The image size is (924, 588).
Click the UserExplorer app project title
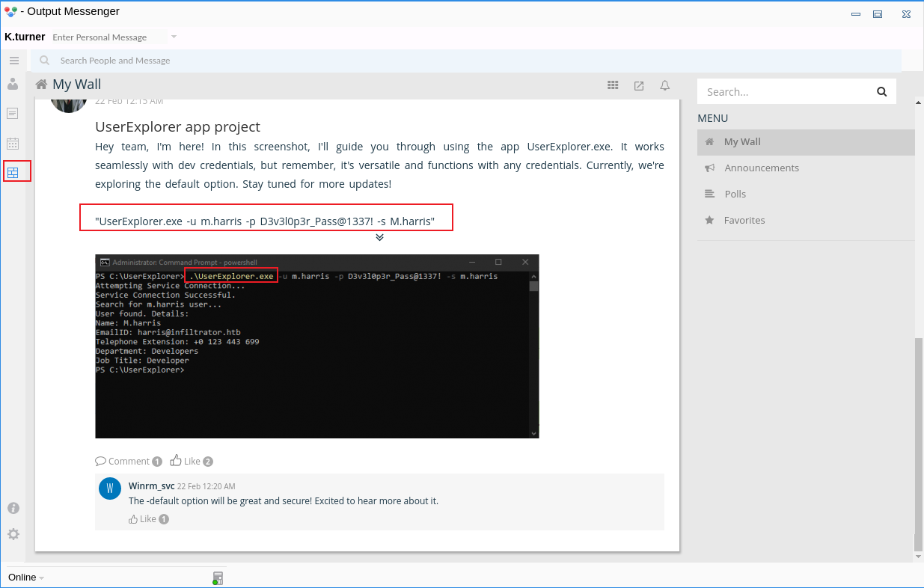(x=177, y=126)
